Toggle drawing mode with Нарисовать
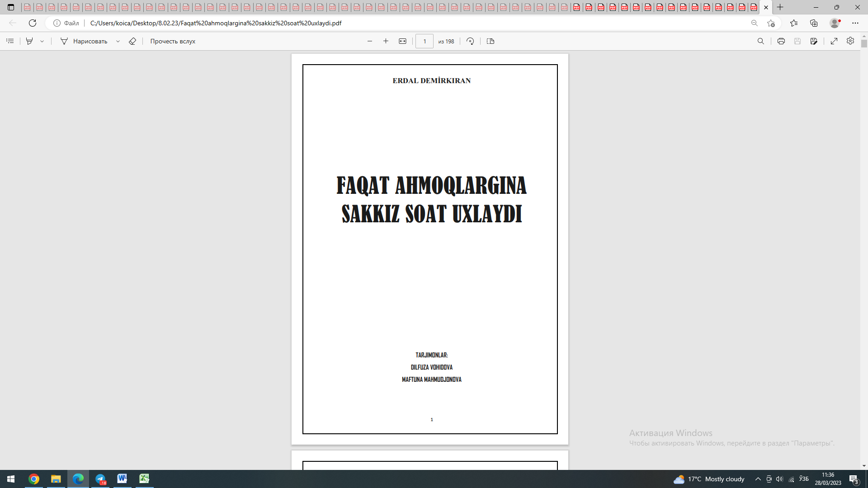This screenshot has height=488, width=868. pos(90,41)
